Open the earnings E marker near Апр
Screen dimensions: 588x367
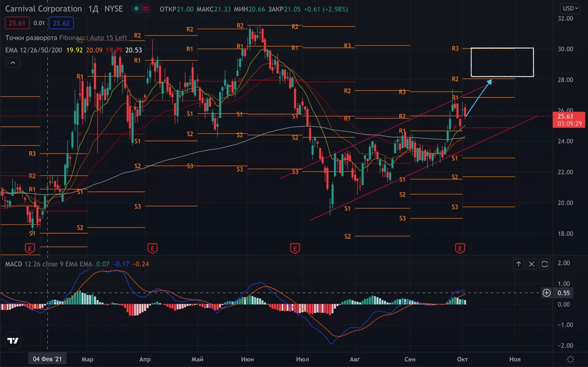pos(152,248)
